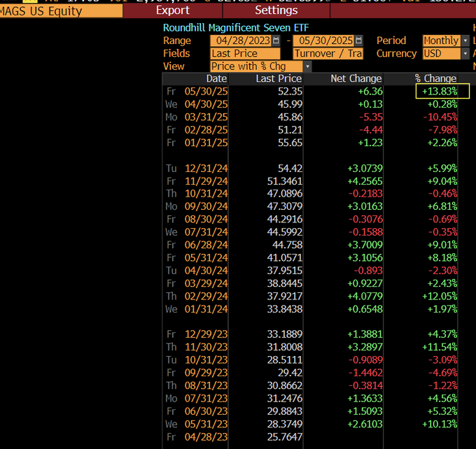The height and width of the screenshot is (449, 476).
Task: Click the 03/29/24 date cell
Action: pyautogui.click(x=206, y=283)
